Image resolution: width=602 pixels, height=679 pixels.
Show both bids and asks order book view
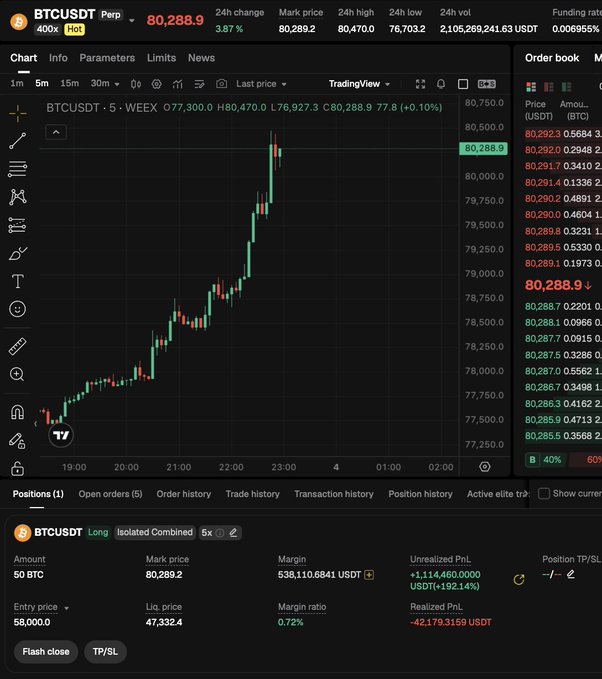tap(531, 87)
